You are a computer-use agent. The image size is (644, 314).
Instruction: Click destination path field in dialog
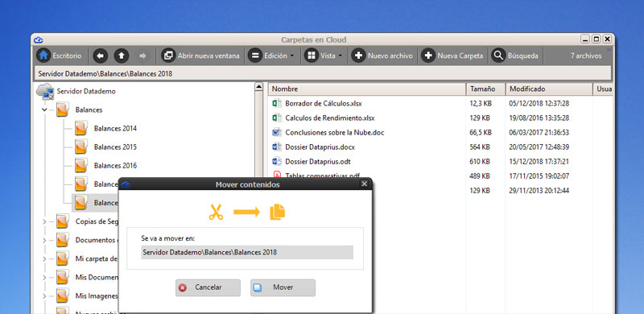pos(247,252)
